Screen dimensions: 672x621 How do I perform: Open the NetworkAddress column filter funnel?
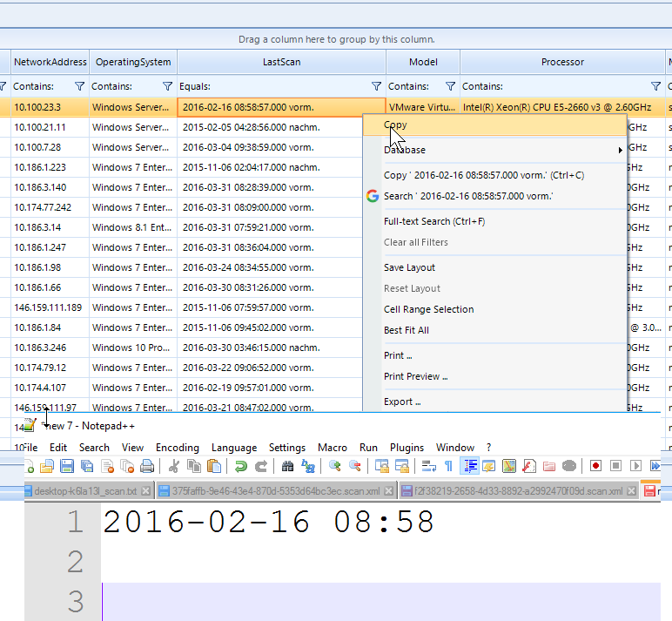80,86
